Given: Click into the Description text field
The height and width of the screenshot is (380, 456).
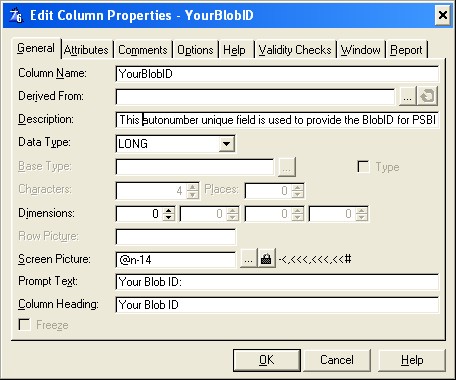Looking at the screenshot, I should click(277, 120).
